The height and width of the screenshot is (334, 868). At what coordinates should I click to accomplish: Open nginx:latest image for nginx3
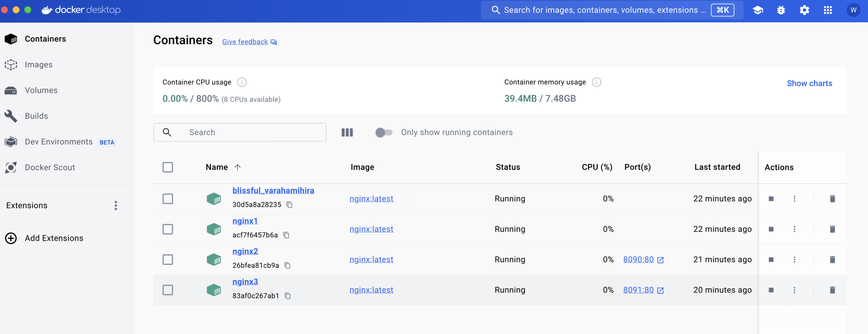pyautogui.click(x=371, y=290)
